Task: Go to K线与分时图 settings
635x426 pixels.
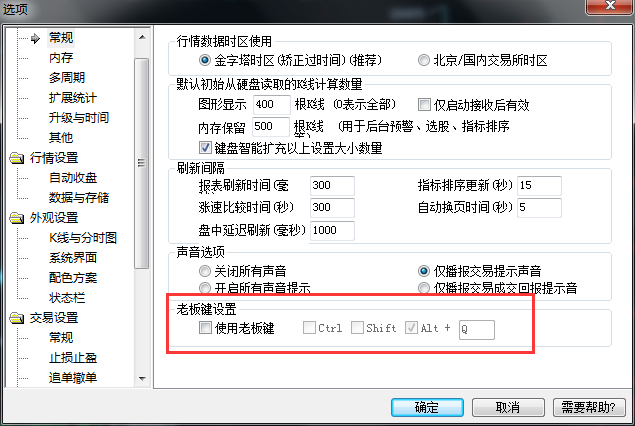Action: (83, 238)
